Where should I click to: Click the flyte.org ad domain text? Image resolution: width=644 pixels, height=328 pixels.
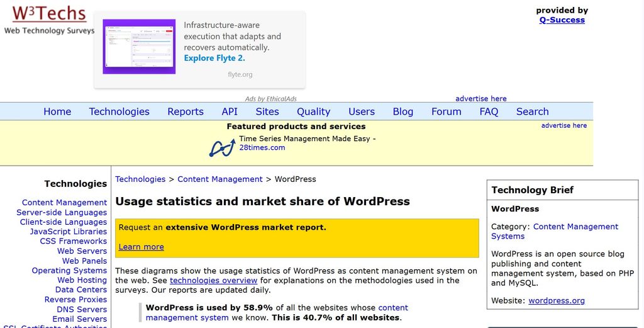click(240, 75)
